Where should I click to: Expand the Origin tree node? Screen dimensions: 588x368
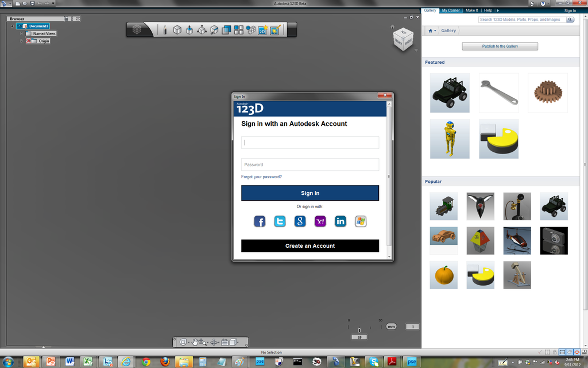coord(21,41)
